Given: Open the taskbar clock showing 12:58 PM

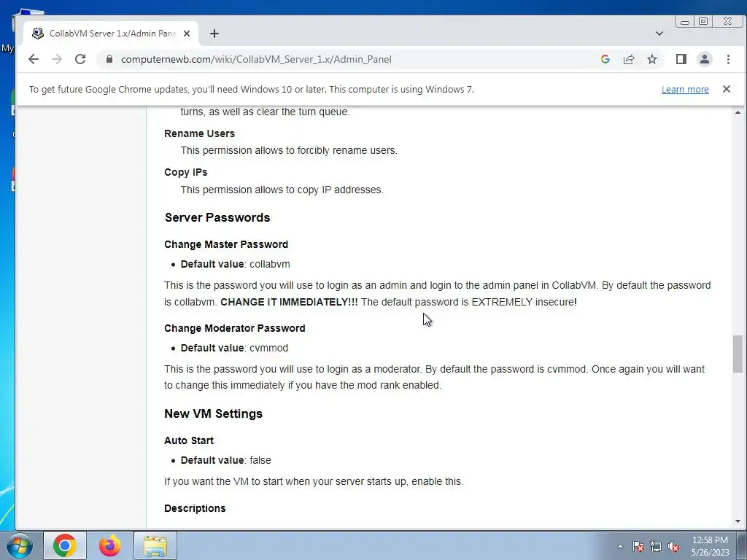Looking at the screenshot, I should pyautogui.click(x=710, y=546).
